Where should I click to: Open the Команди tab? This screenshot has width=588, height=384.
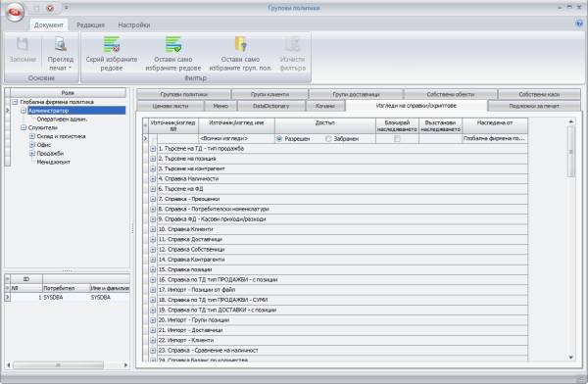324,106
